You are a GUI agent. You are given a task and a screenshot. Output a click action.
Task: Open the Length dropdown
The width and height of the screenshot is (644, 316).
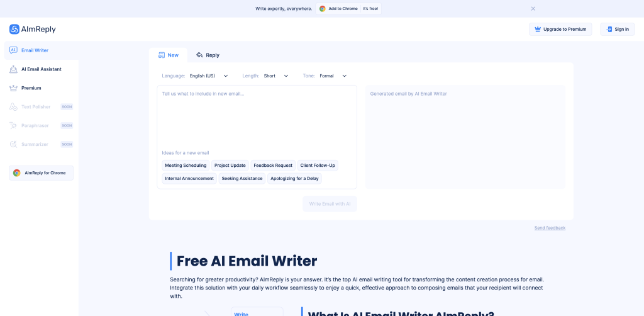pyautogui.click(x=276, y=76)
